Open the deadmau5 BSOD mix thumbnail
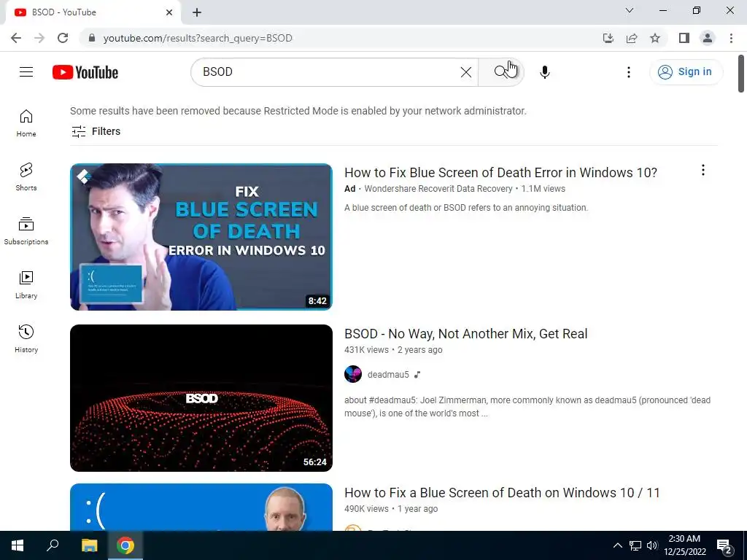 click(201, 398)
